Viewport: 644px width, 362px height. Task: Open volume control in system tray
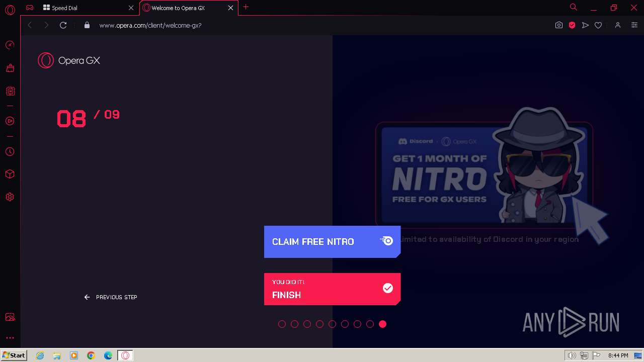572,355
